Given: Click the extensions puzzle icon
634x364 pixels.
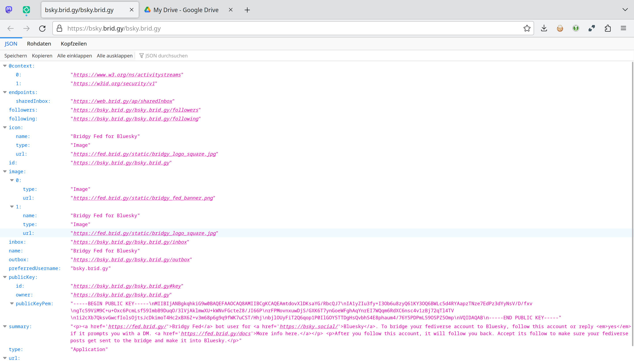Looking at the screenshot, I should (x=608, y=28).
